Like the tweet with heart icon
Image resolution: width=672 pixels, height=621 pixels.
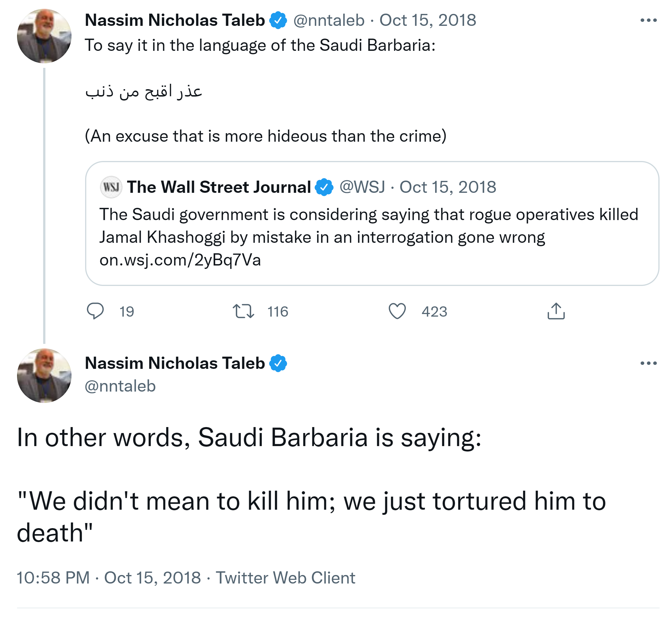point(397,311)
